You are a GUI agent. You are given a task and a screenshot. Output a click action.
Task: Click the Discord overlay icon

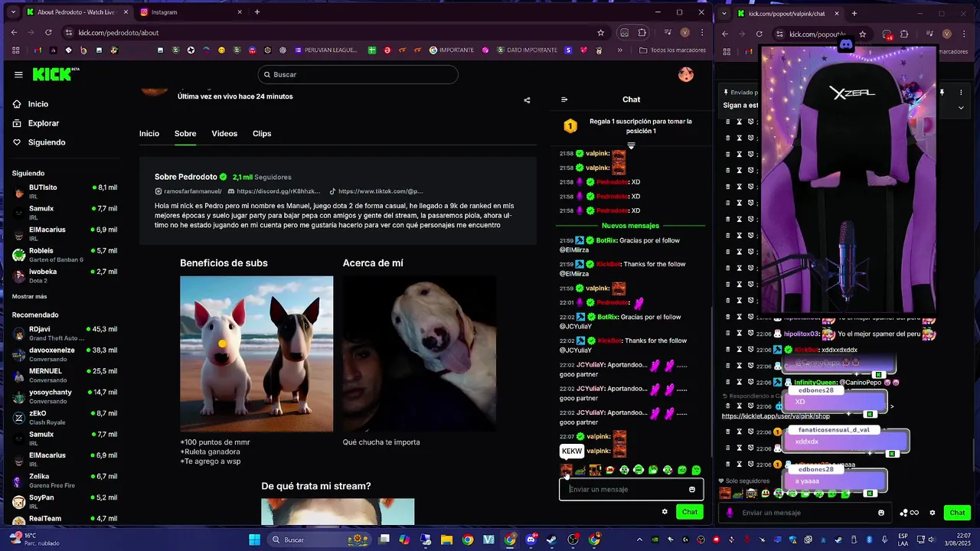click(x=846, y=44)
